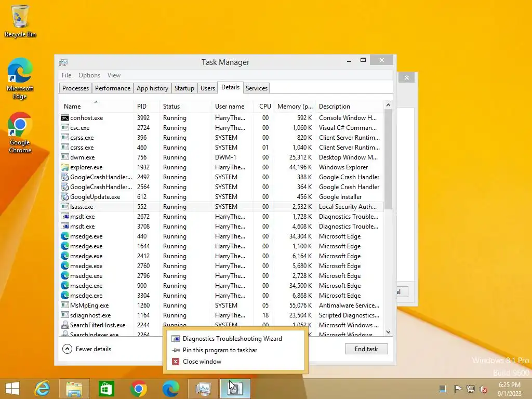Select the dwm.exe row
The width and height of the screenshot is (532, 399).
[x=221, y=157]
